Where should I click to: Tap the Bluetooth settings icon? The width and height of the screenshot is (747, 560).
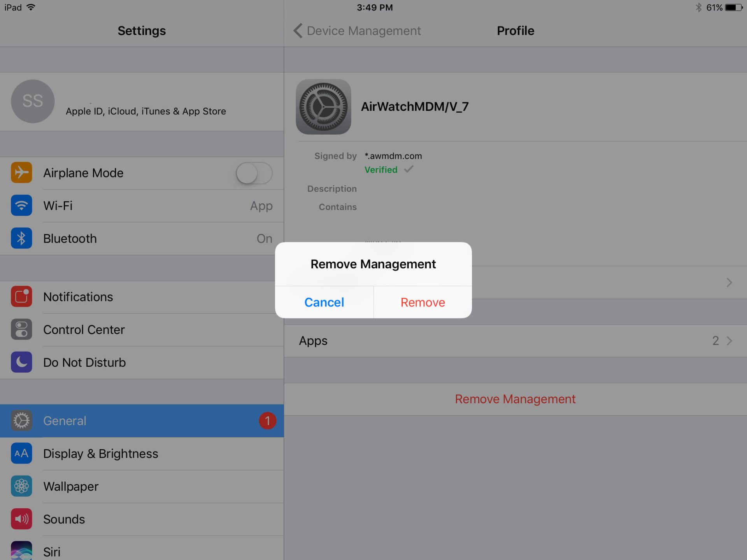pos(21,238)
